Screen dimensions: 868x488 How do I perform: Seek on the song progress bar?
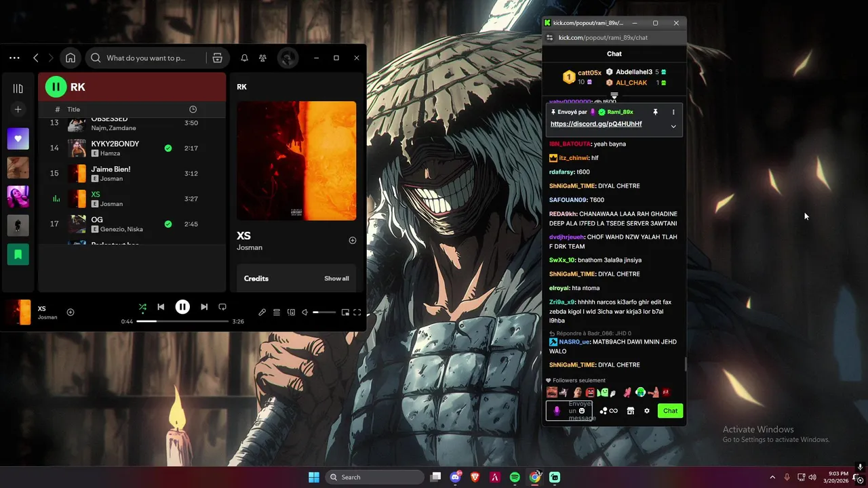tap(182, 321)
